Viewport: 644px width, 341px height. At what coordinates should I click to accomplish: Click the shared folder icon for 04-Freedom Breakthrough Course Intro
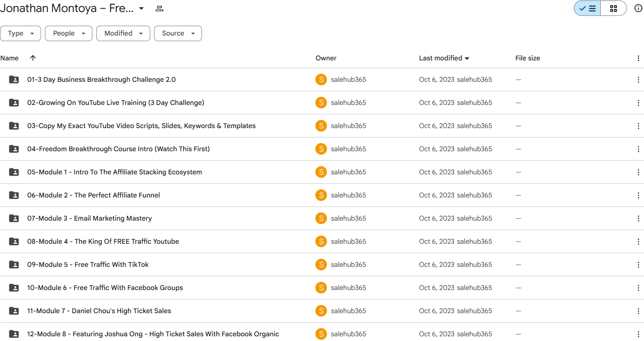14,149
